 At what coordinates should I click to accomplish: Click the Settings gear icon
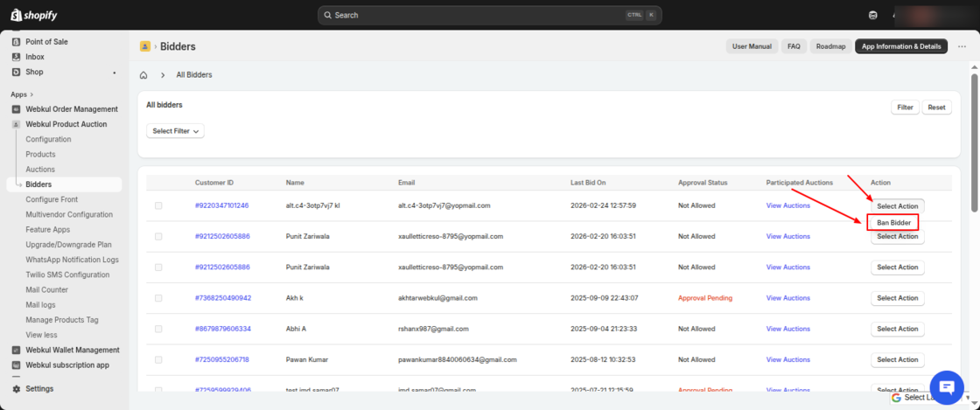point(17,388)
